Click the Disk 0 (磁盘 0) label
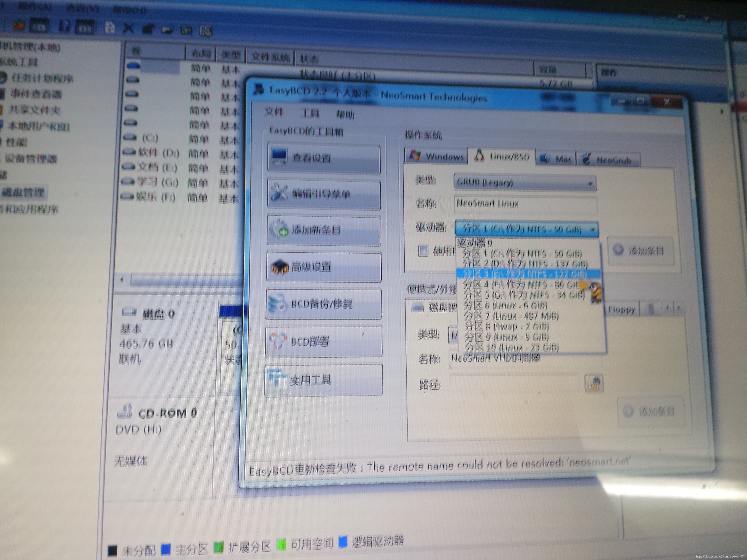Screen dimensions: 747x560 [158, 314]
